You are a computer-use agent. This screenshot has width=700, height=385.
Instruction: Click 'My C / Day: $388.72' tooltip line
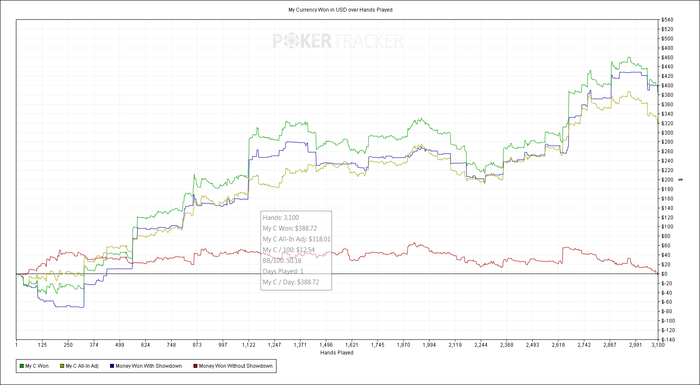click(x=291, y=282)
